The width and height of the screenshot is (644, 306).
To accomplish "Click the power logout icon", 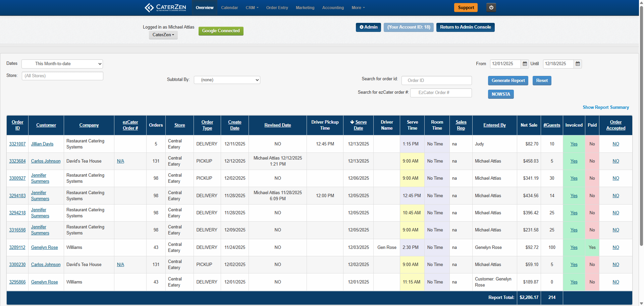I will pos(491,7).
